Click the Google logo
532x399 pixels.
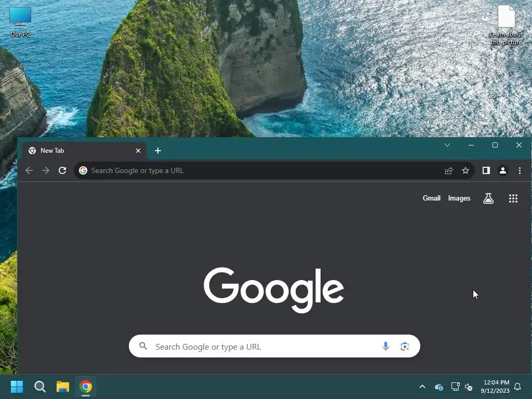[x=273, y=290]
